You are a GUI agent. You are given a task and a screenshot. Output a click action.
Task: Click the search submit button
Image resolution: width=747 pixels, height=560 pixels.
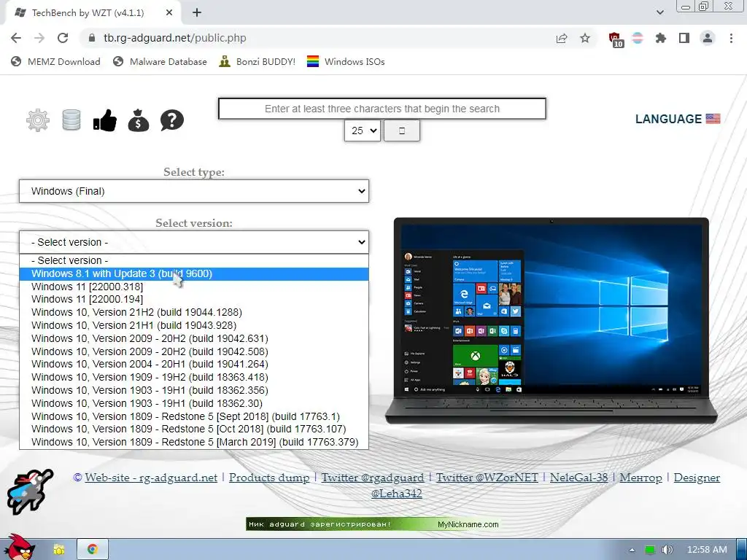point(402,131)
